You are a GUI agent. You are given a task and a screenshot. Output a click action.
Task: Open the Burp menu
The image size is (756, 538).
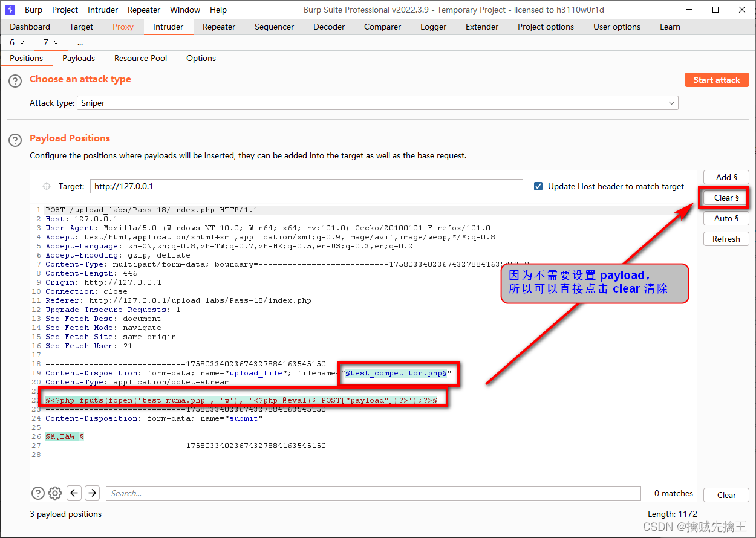point(33,10)
